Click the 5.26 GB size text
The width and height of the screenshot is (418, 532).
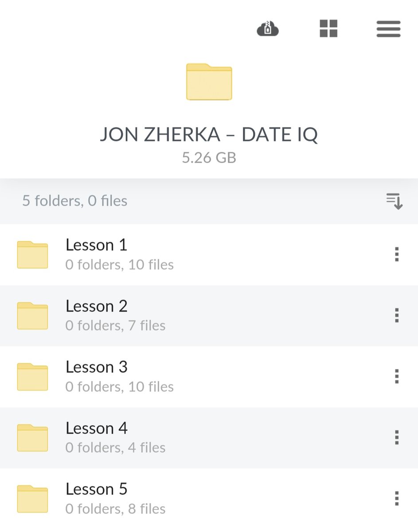pos(209,157)
